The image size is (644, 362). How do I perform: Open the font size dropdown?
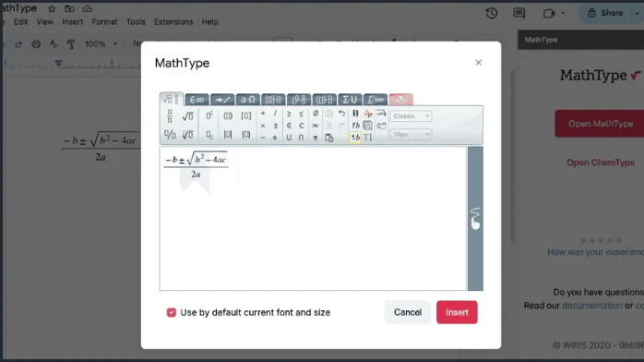(411, 134)
